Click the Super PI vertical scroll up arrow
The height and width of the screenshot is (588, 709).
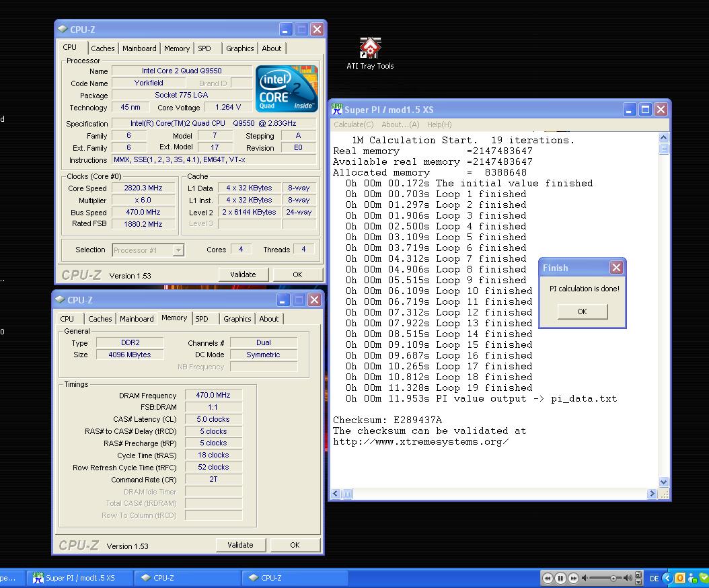coord(663,137)
